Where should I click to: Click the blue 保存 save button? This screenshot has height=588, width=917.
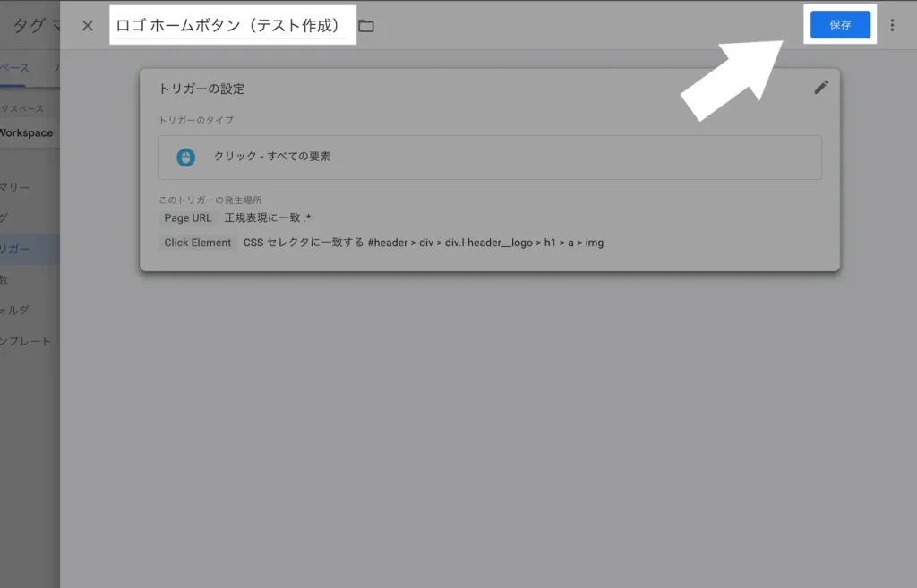840,24
